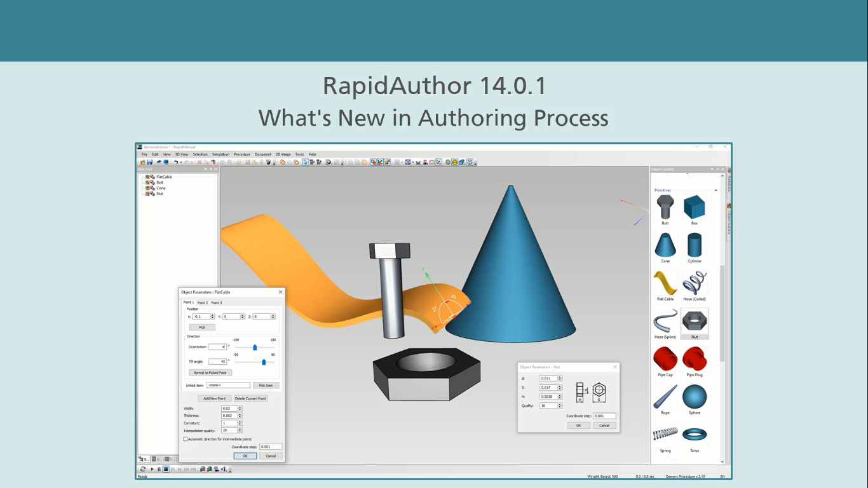The height and width of the screenshot is (488, 868).
Task: Add a Bolt primitive from gallery
Action: pyautogui.click(x=665, y=210)
